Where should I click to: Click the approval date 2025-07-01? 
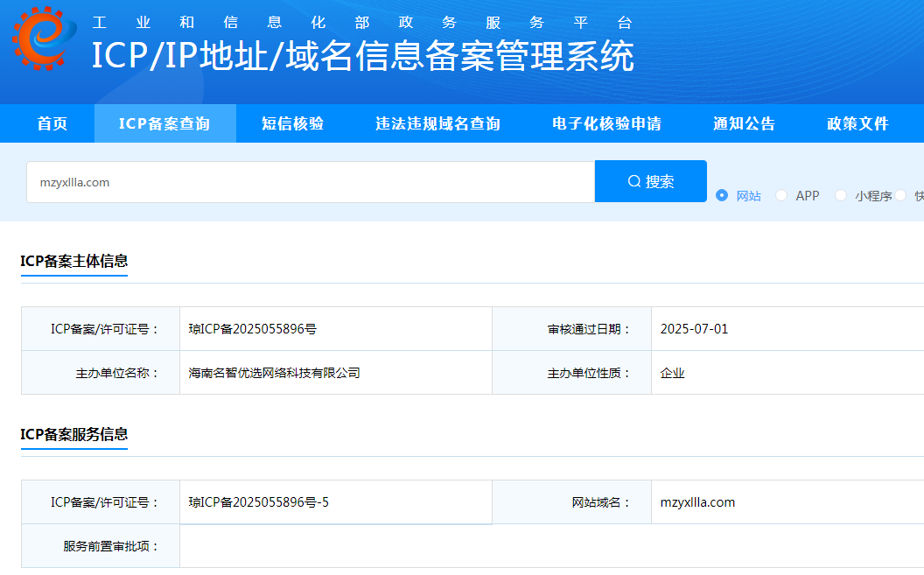coord(694,329)
